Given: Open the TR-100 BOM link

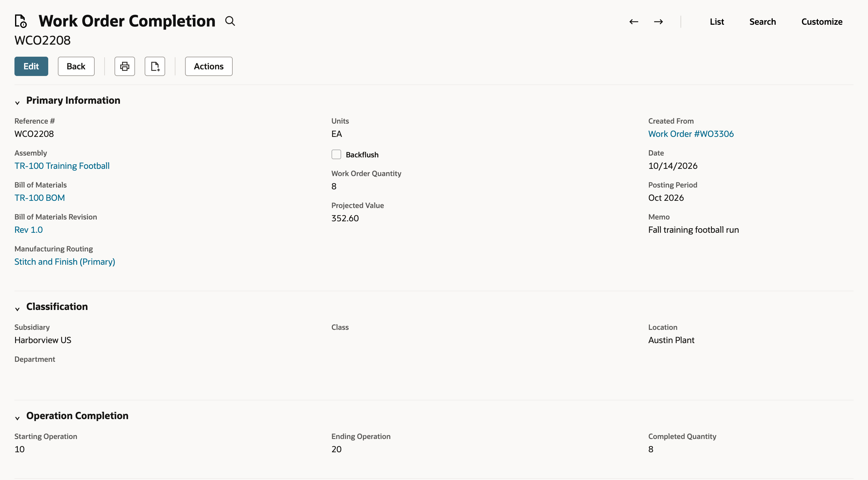Looking at the screenshot, I should point(40,198).
